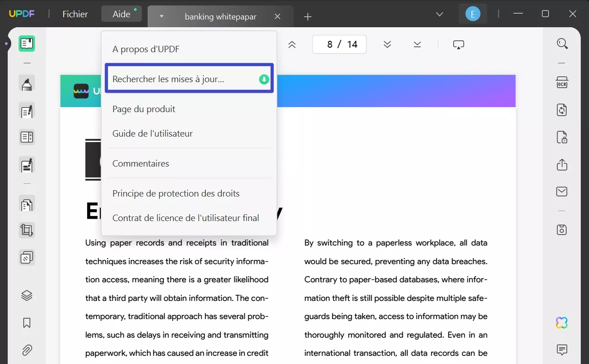
Task: Click the Save as other icon
Action: point(562,230)
